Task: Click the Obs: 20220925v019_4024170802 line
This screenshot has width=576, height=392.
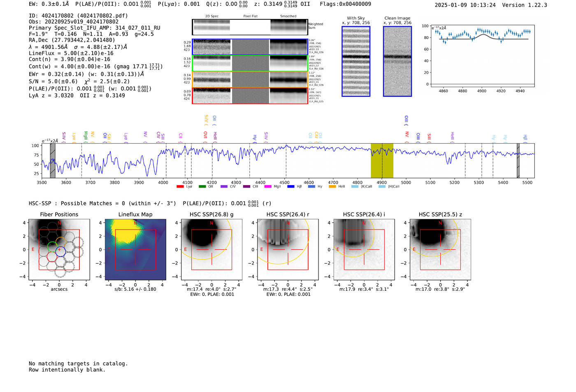Action: 74,22
